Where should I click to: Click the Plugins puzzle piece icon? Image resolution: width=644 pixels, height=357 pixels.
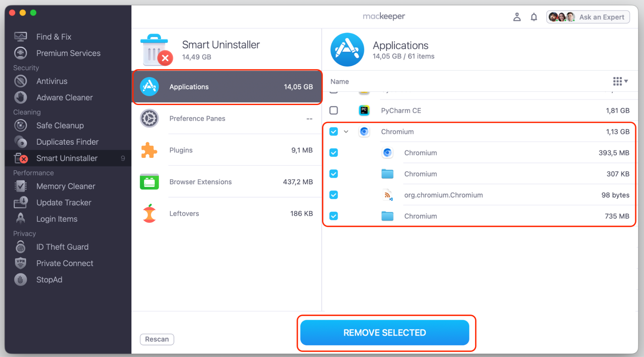[x=149, y=150]
